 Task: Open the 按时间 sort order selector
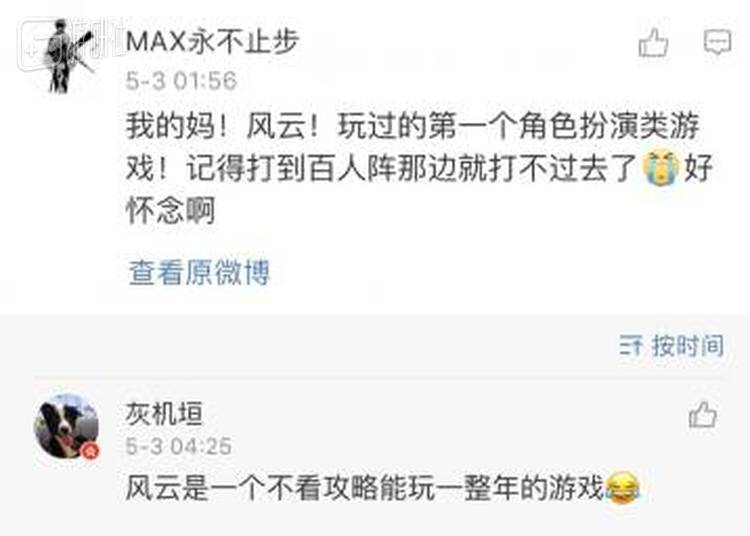pos(672,346)
